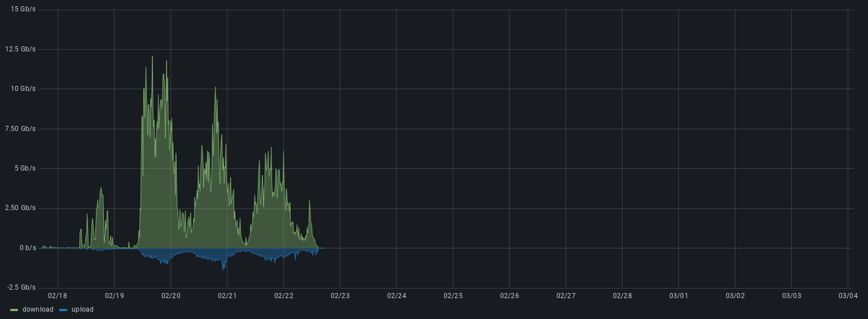The width and height of the screenshot is (868, 319).
Task: Toggle the upload series in the legend
Action: 82,309
